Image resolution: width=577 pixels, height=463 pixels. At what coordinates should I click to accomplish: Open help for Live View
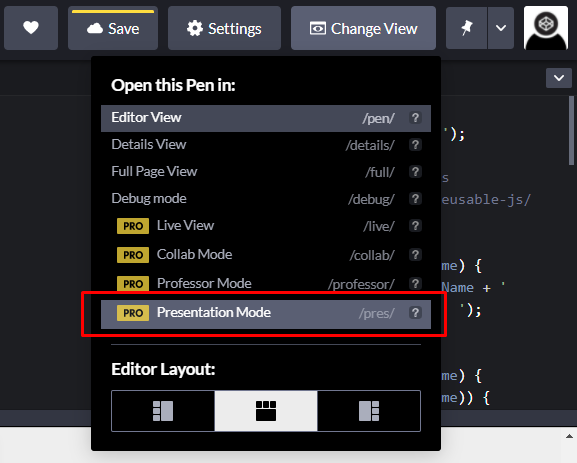click(415, 226)
